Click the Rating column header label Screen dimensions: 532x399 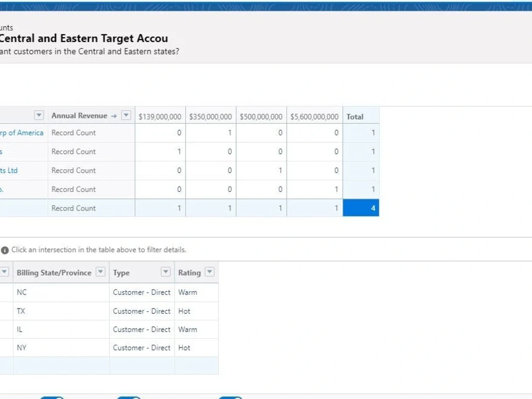pos(189,273)
